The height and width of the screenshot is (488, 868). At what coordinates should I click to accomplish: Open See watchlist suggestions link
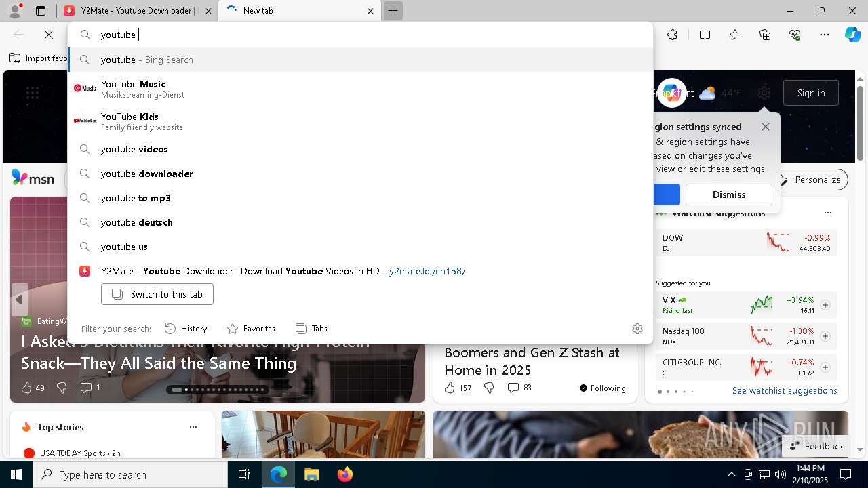pyautogui.click(x=785, y=390)
